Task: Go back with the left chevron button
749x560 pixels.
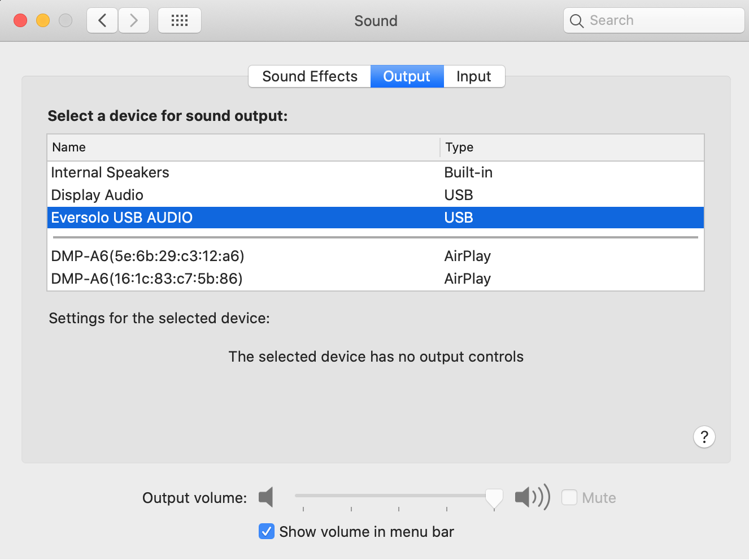Action: coord(102,21)
